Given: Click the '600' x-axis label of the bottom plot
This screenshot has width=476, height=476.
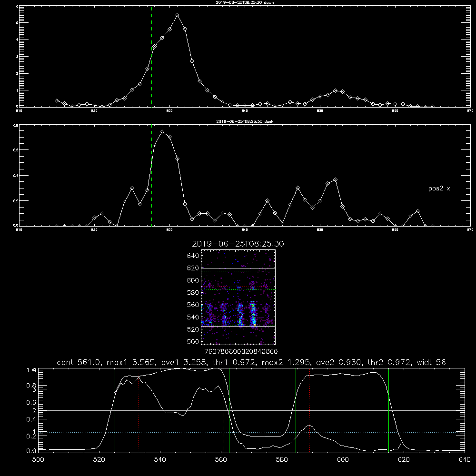Looking at the screenshot, I should point(343,459).
